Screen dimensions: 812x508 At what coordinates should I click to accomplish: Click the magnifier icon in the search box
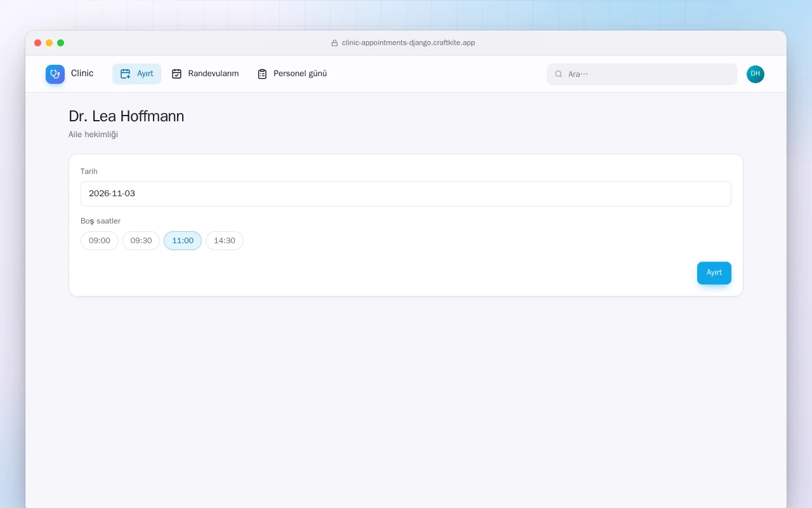559,74
